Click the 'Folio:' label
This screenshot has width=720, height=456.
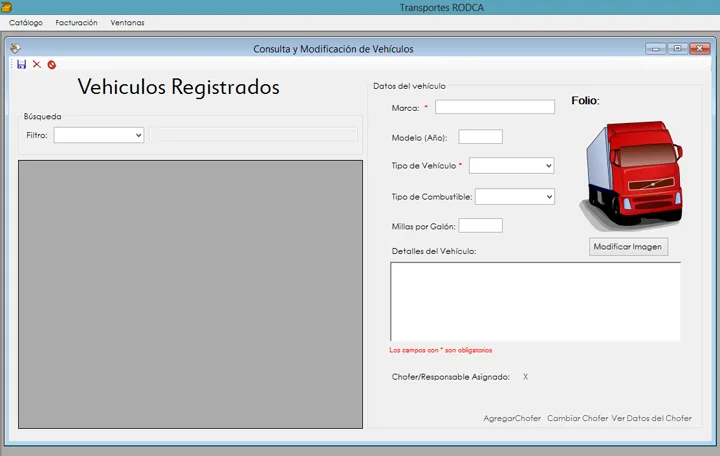[x=585, y=101]
